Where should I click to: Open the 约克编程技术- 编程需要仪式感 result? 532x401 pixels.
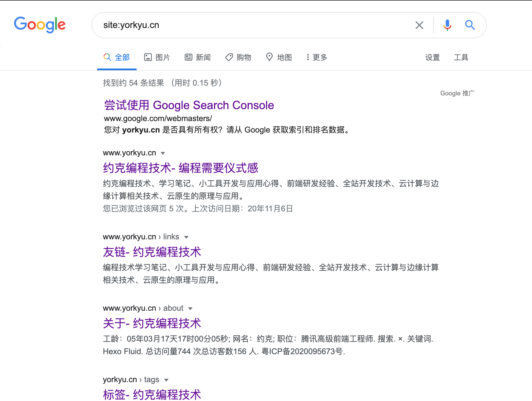point(180,168)
